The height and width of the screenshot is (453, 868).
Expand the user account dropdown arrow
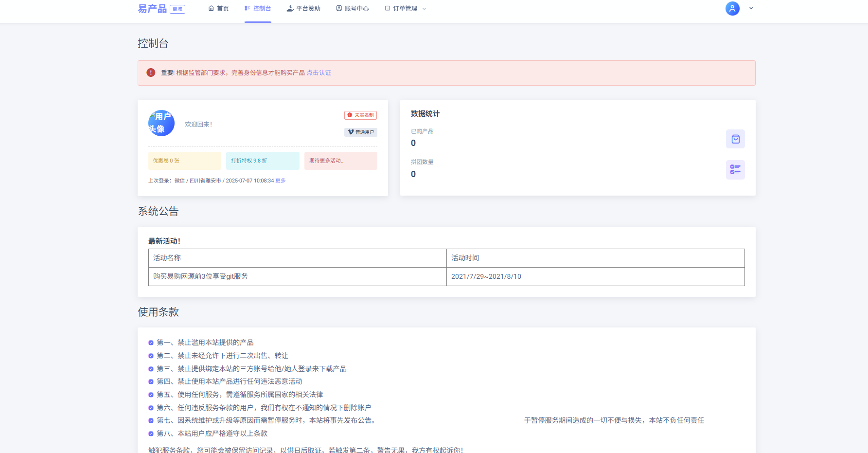pos(751,8)
